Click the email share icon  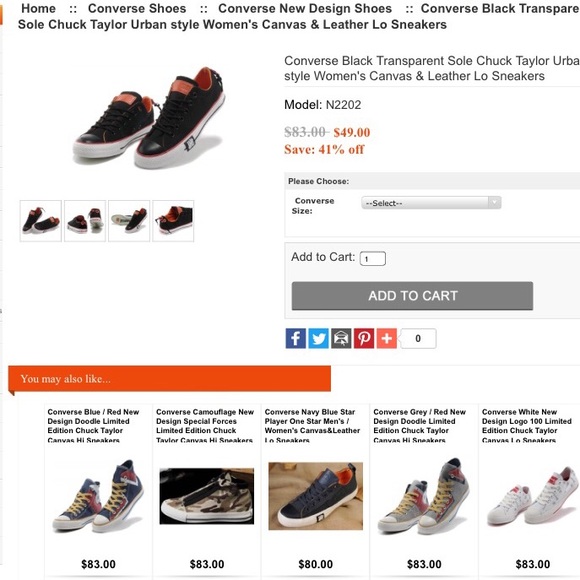point(341,338)
